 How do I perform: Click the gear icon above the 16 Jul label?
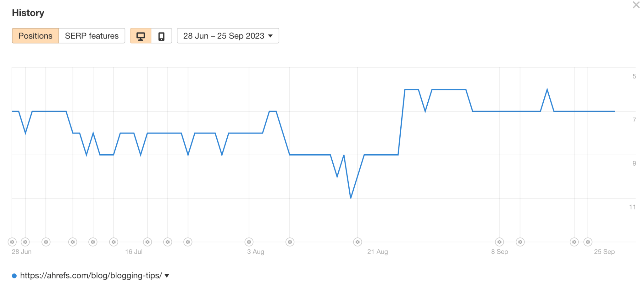147,242
